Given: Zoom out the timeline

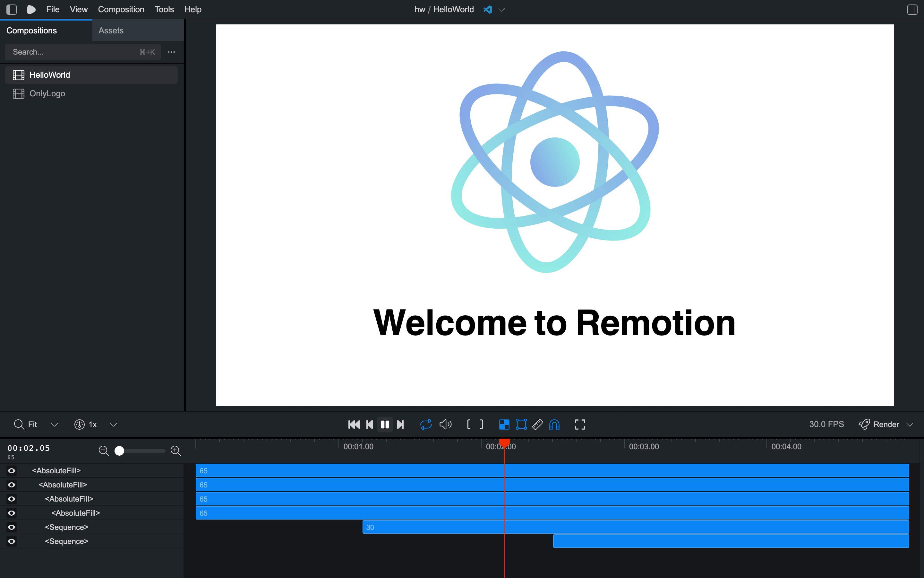Looking at the screenshot, I should coord(104,451).
